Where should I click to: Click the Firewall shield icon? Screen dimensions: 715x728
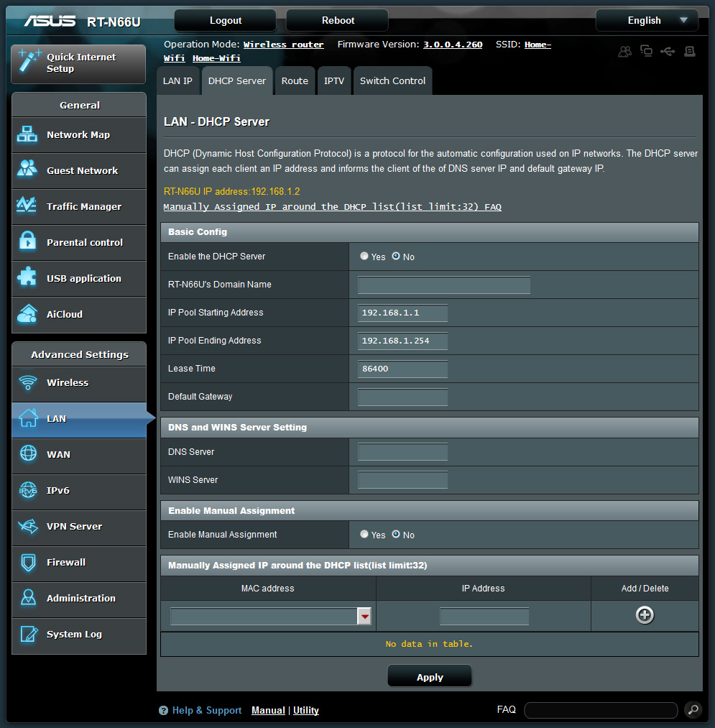coord(28,562)
